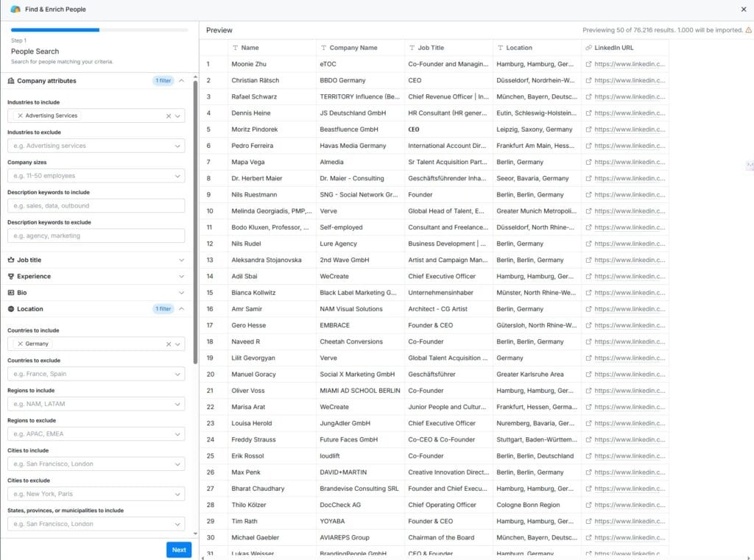Select the BBDO Germany company cell
Image resolution: width=754 pixels, height=560 pixels.
click(361, 80)
